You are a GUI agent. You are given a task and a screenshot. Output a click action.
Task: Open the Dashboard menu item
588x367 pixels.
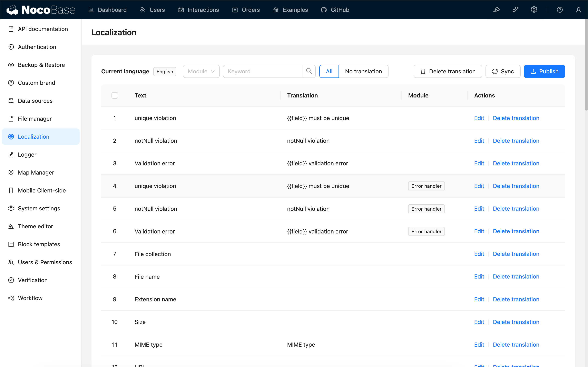[107, 10]
